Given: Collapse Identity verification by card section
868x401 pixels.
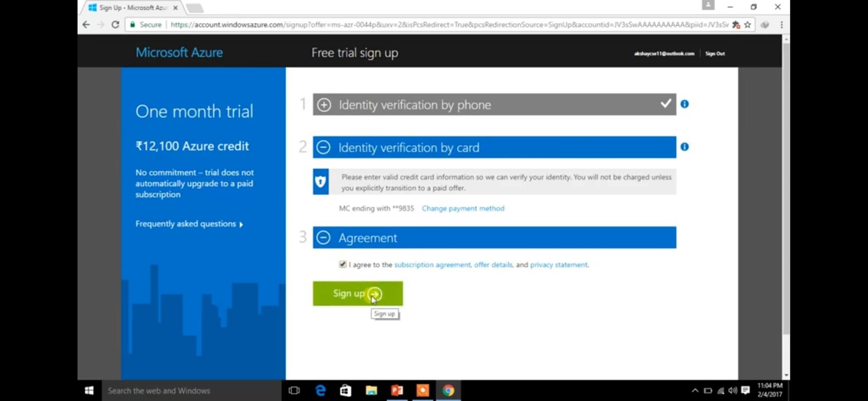Looking at the screenshot, I should coord(323,147).
